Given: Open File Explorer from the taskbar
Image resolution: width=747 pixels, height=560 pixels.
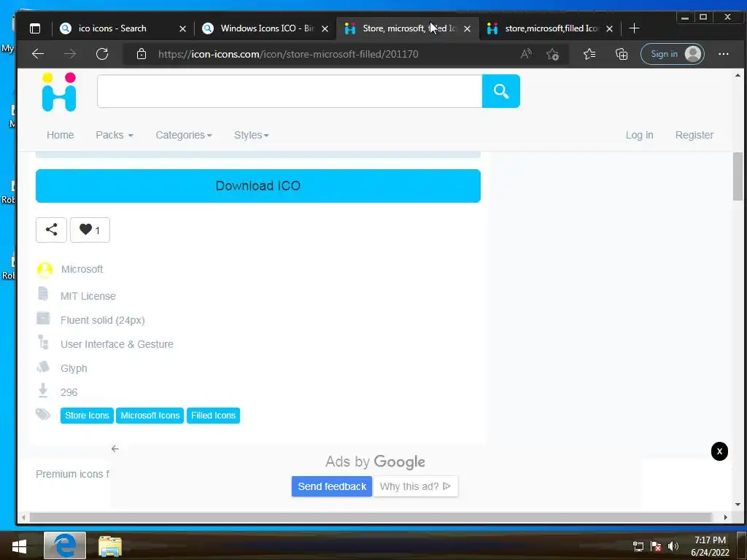Looking at the screenshot, I should 110,546.
